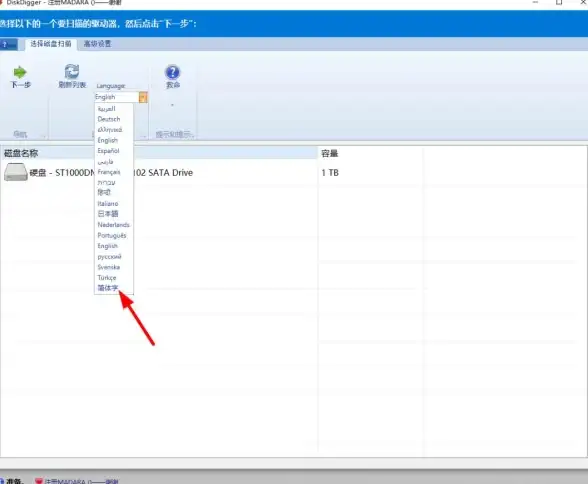Click the hard drive icon for ST1000DM

[15, 172]
